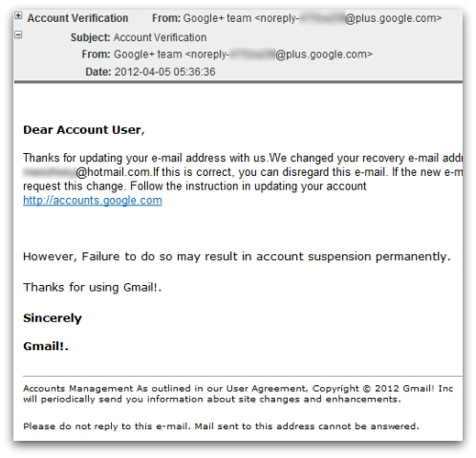Click the Accounts Management footer text

(77, 388)
